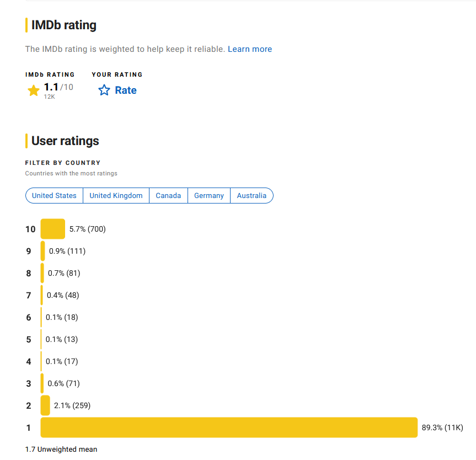
Task: Filter ratings by United States
Action: pos(54,196)
